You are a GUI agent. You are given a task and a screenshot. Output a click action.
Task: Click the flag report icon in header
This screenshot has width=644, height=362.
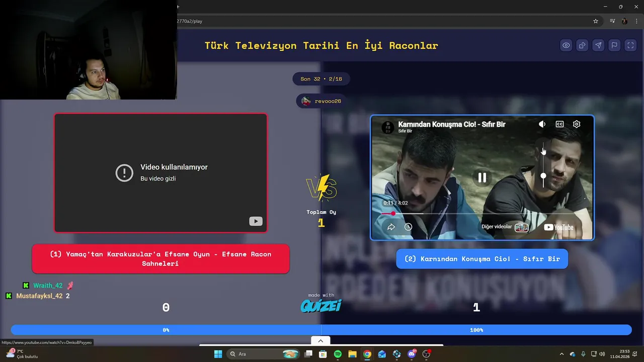pos(614,45)
